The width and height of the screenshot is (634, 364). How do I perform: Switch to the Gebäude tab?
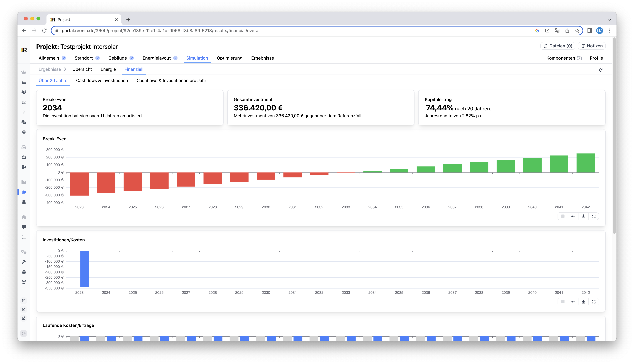121,58
